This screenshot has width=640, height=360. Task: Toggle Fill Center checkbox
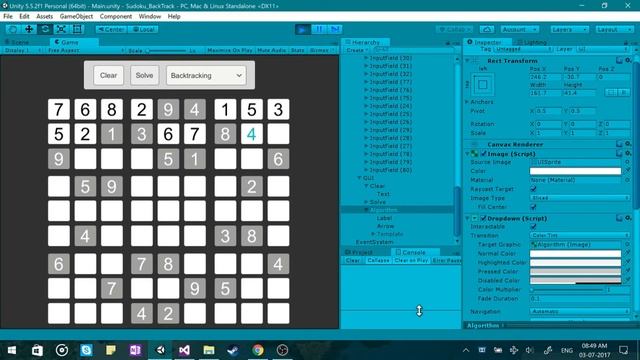point(533,207)
